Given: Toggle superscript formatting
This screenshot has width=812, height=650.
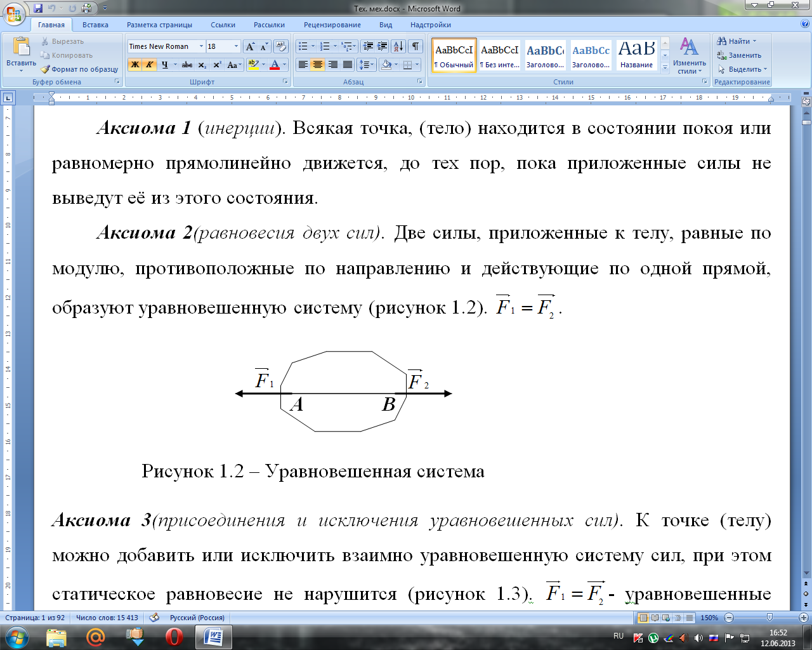Looking at the screenshot, I should tap(217, 65).
